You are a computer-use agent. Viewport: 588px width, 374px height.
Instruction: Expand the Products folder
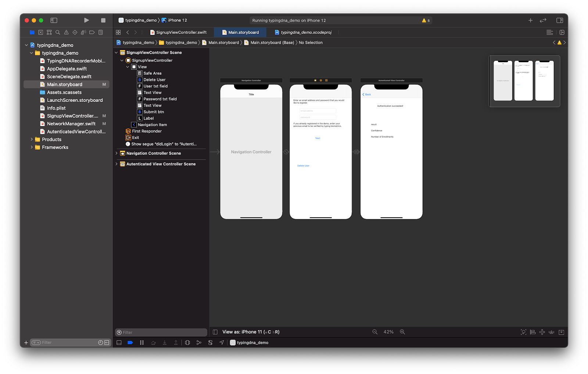point(32,139)
